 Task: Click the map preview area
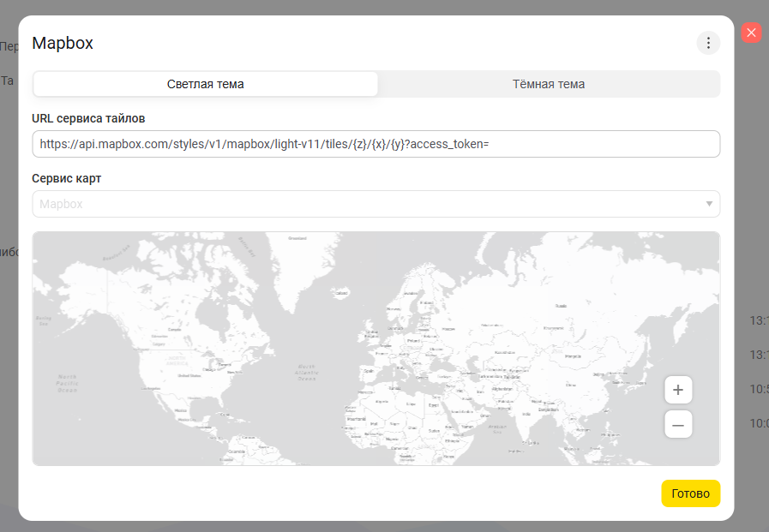pos(376,349)
